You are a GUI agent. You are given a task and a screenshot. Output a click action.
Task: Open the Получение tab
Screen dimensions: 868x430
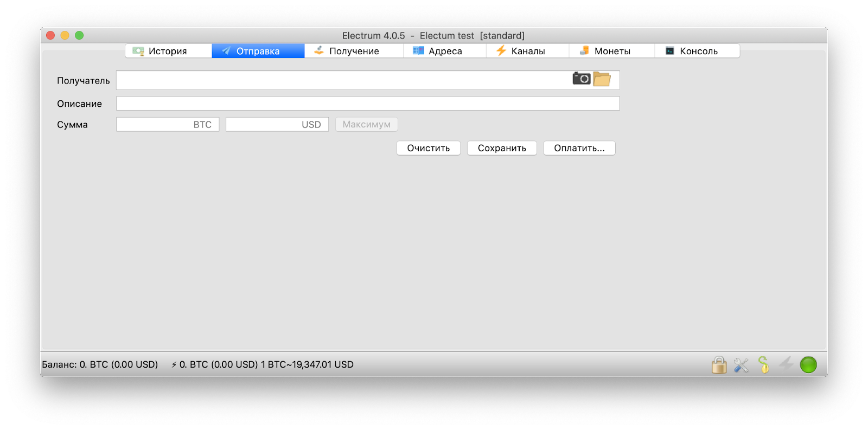point(354,51)
